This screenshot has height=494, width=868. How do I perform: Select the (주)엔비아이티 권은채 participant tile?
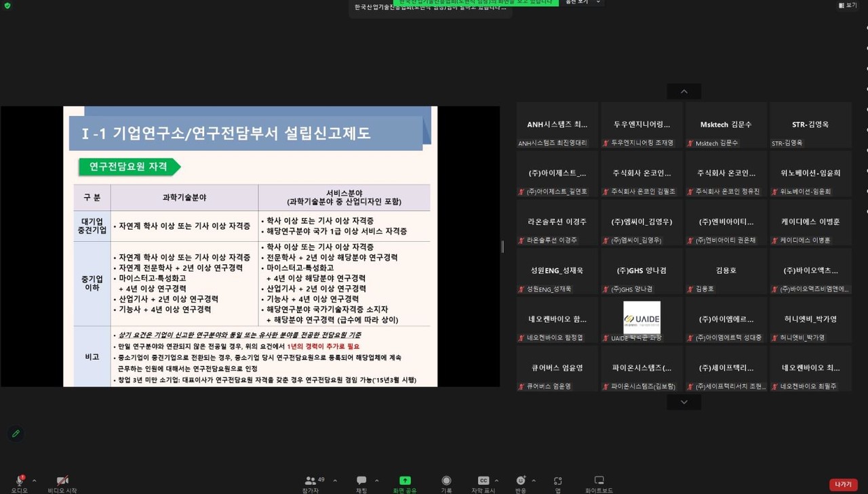pos(726,222)
